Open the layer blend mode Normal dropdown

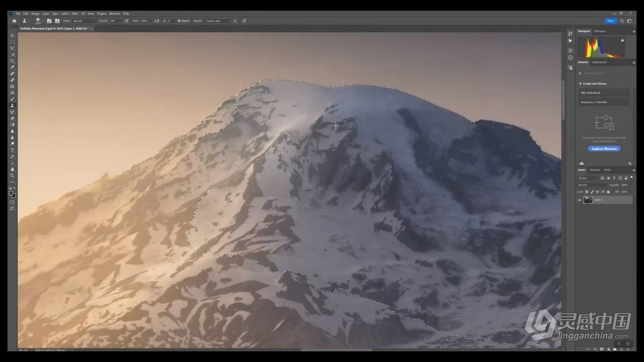592,185
